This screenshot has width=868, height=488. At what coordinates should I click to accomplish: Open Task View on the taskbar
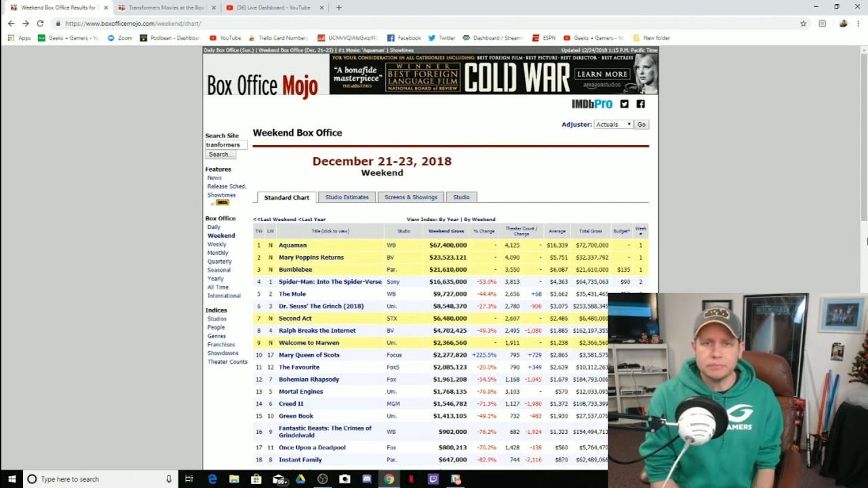point(189,479)
